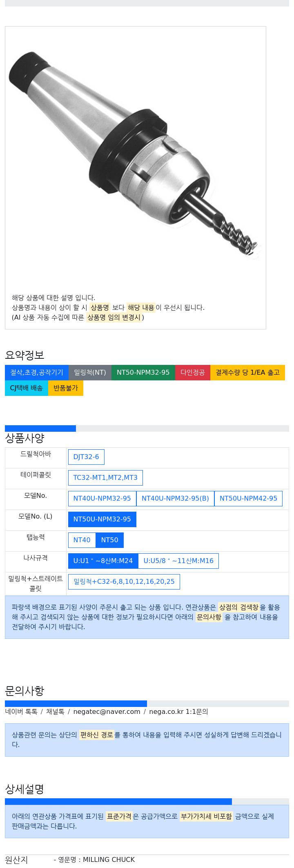The image size is (294, 868).
Task: Choose the TC32-MT1,MT2,MT3 taper collet option
Action: point(105,478)
